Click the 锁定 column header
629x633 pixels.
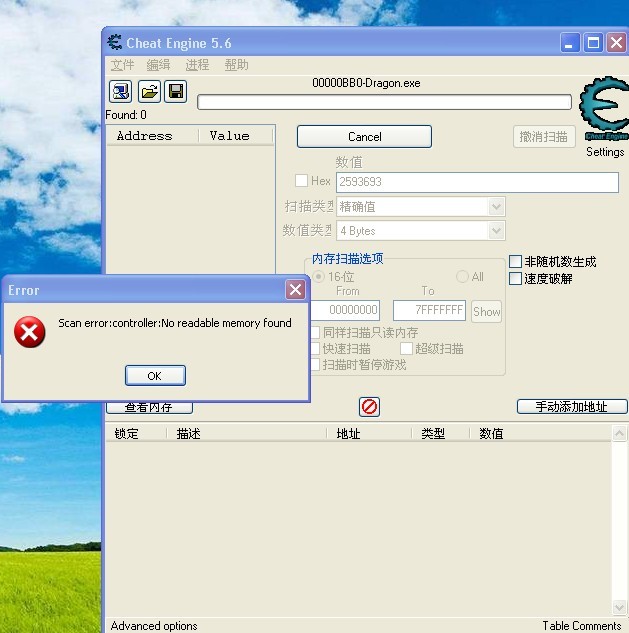tap(136, 434)
